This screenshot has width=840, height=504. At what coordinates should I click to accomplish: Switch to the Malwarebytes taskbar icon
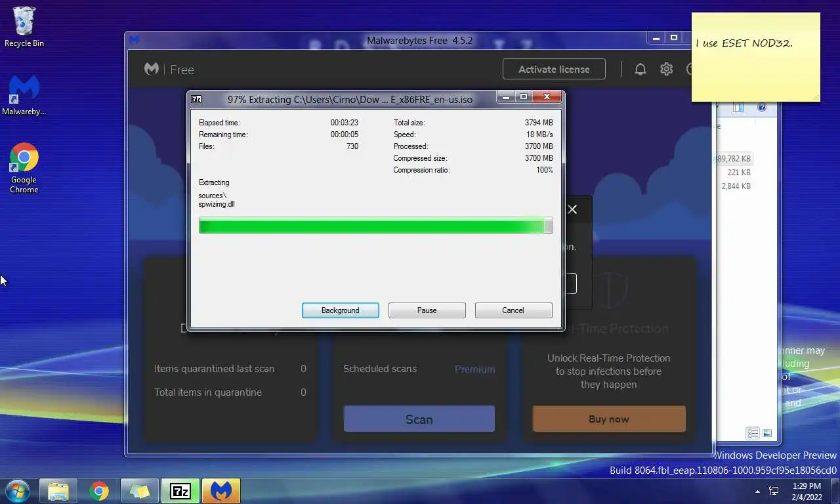221,491
